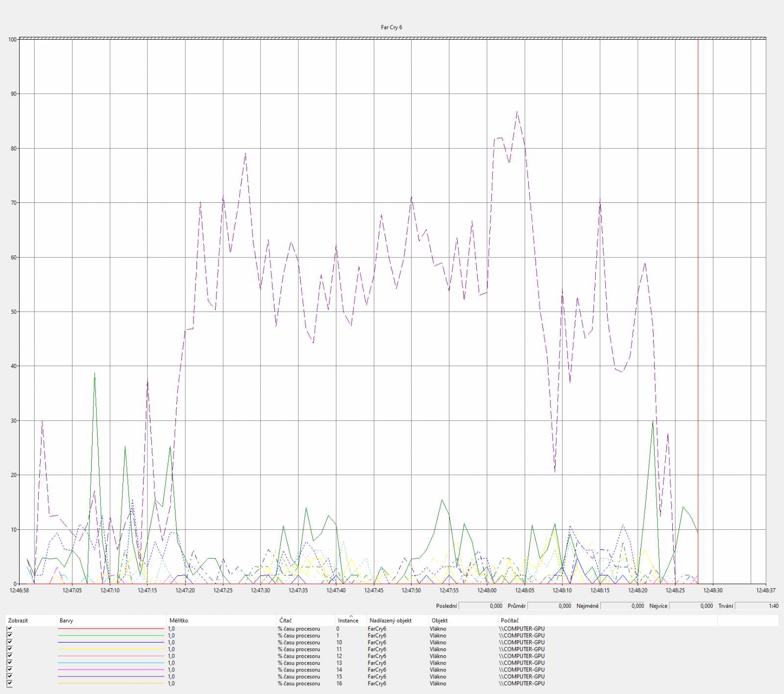Select instance number 0 cell
Screen dimensions: 784x694
point(338,628)
